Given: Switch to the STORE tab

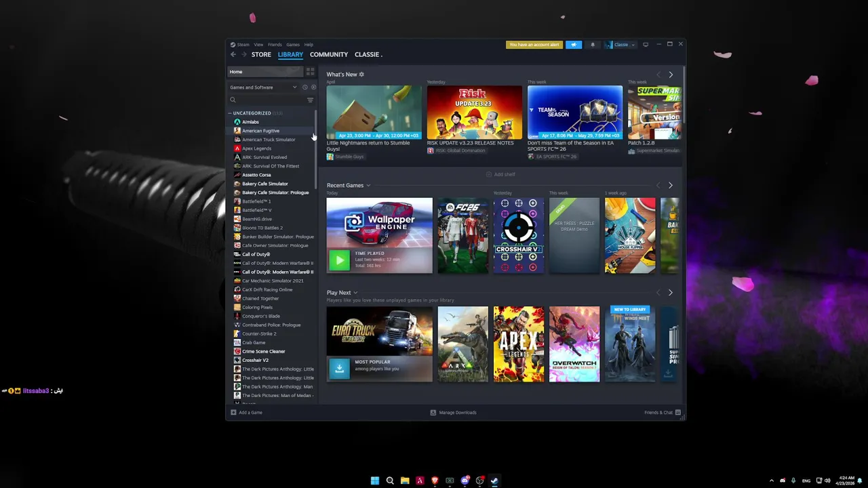Looking at the screenshot, I should 261,54.
